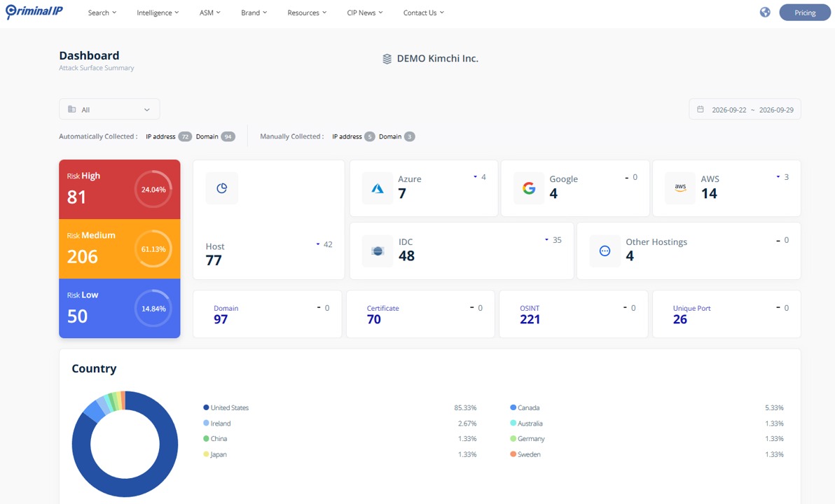The height and width of the screenshot is (504, 835).
Task: Open the date range picker
Action: pos(745,109)
